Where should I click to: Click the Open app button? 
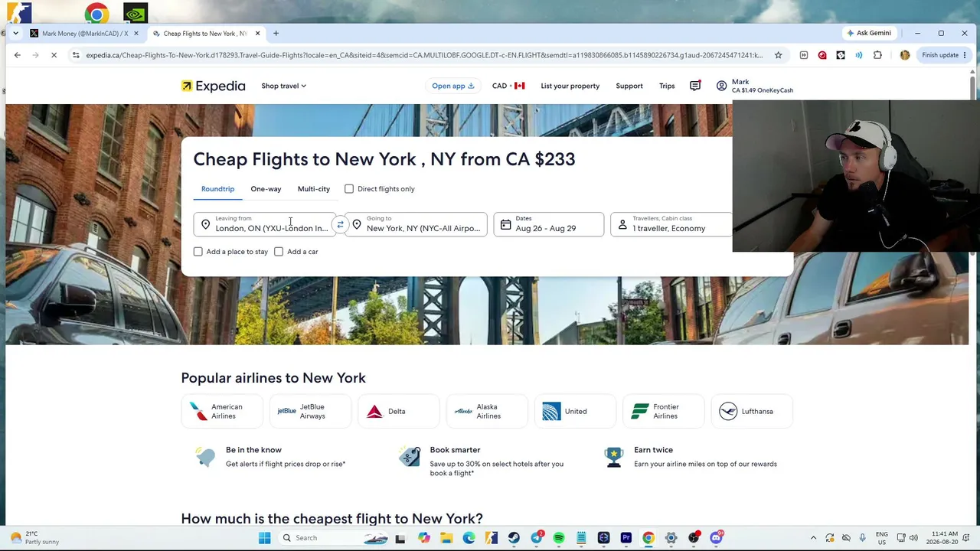(x=453, y=86)
